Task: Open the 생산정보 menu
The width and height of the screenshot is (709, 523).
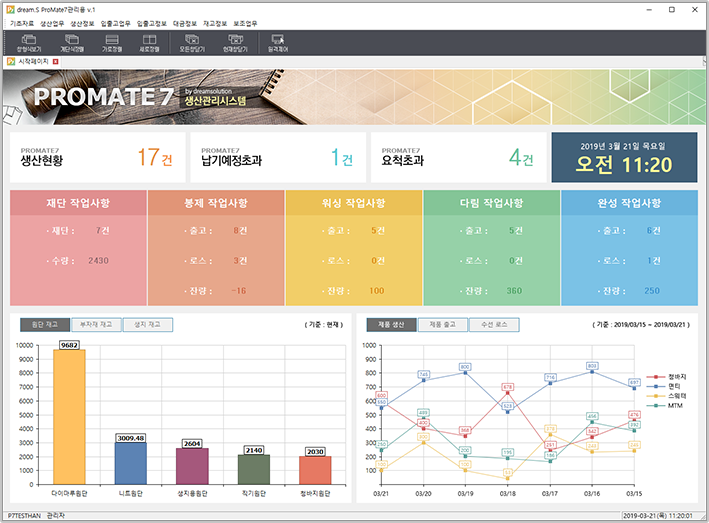Action: point(82,24)
